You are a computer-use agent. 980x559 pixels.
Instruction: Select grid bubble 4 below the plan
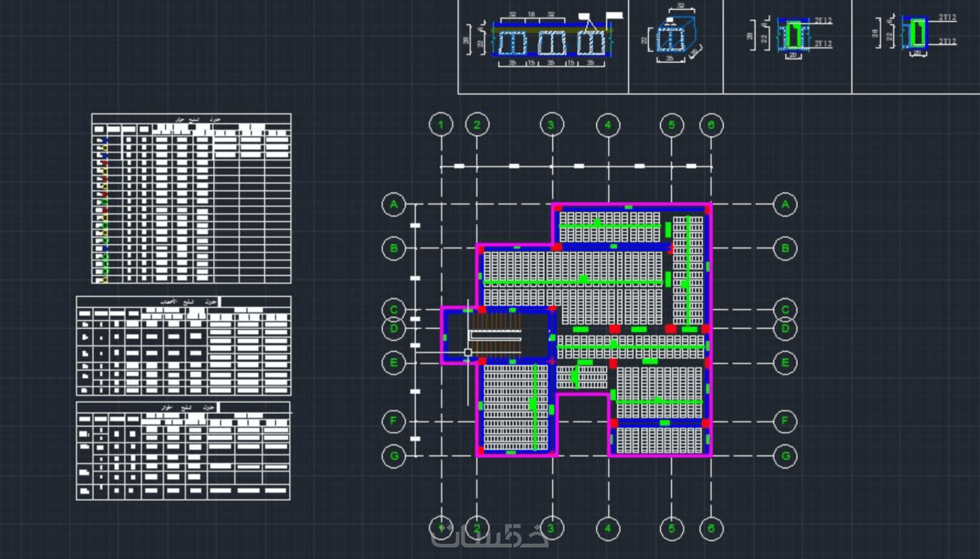point(608,528)
